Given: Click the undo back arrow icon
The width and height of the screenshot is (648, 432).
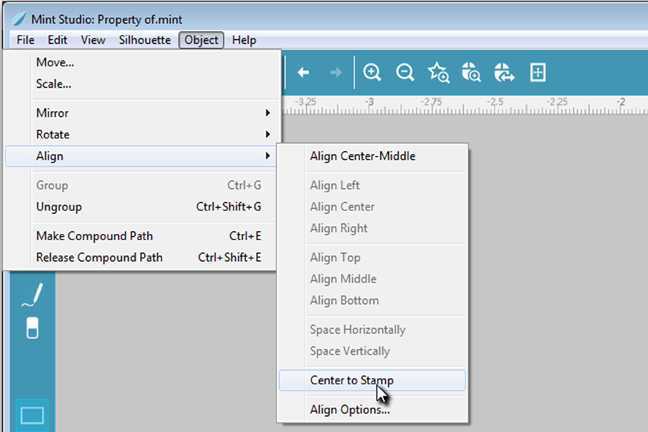Looking at the screenshot, I should [303, 73].
